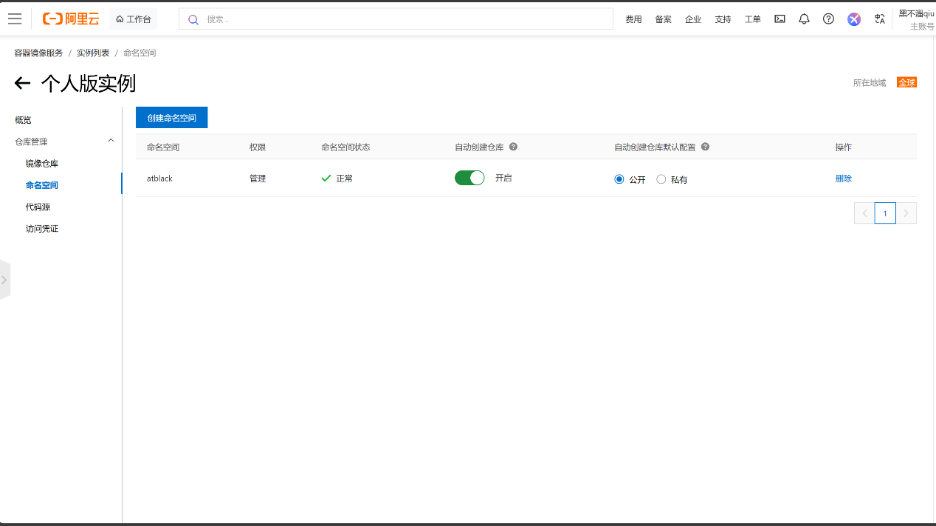The width and height of the screenshot is (936, 526).
Task: Open the 备案 menu
Action: [x=663, y=19]
